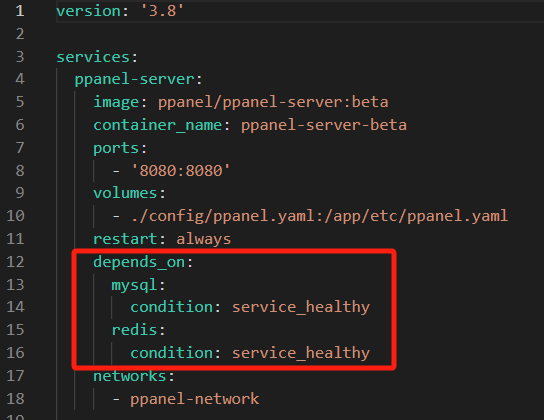The height and width of the screenshot is (420, 544).
Task: Click the volumes key
Action: point(125,193)
